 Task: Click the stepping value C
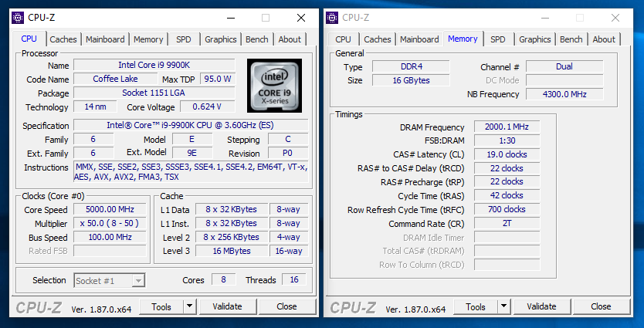[288, 139]
